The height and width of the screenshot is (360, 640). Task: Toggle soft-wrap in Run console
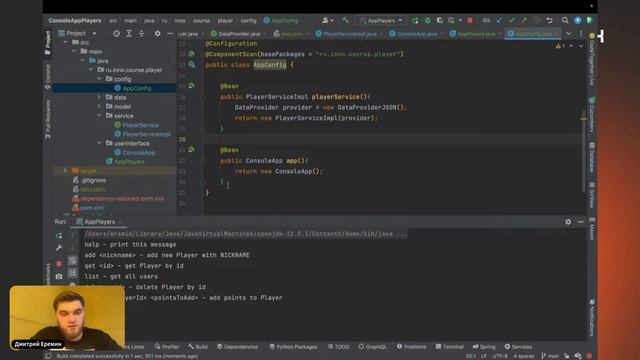[x=73, y=260]
